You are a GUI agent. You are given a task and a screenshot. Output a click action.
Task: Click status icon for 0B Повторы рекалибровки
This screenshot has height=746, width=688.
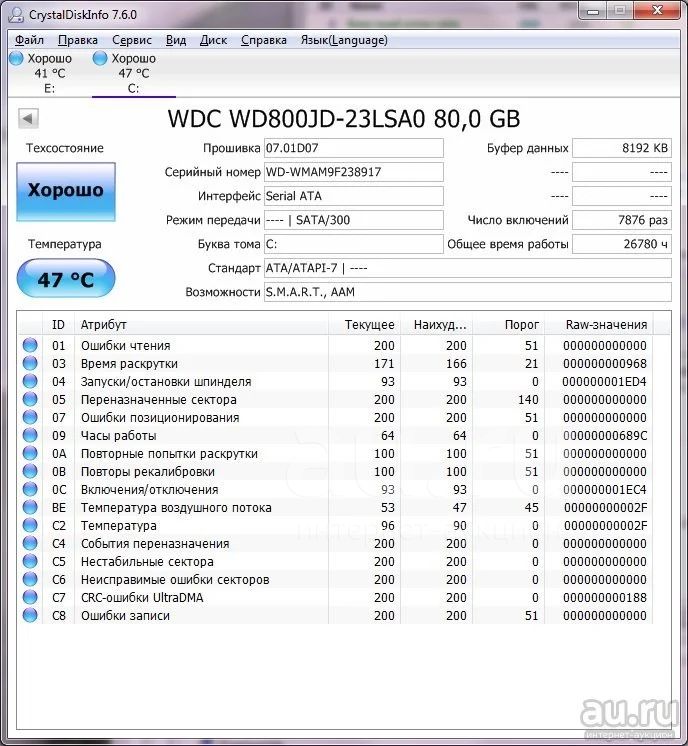(30, 471)
